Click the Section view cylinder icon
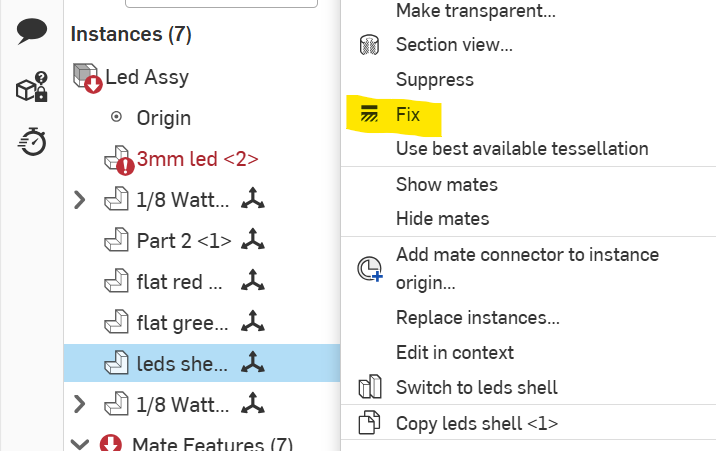This screenshot has height=451, width=716. click(x=369, y=45)
